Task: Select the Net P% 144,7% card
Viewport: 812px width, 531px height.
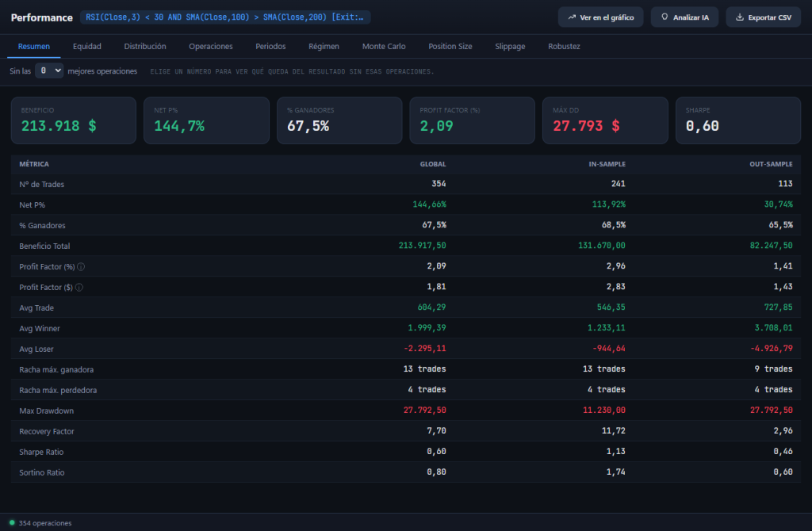Action: click(x=206, y=120)
